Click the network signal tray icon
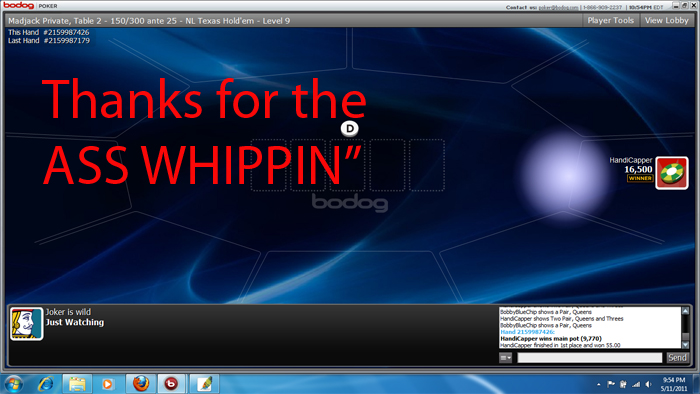The image size is (700, 394). 636,384
